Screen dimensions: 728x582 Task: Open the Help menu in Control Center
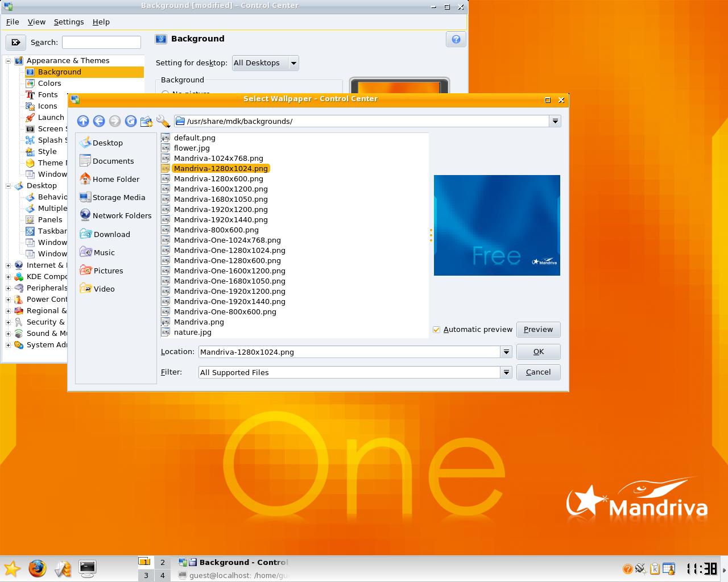[x=101, y=22]
